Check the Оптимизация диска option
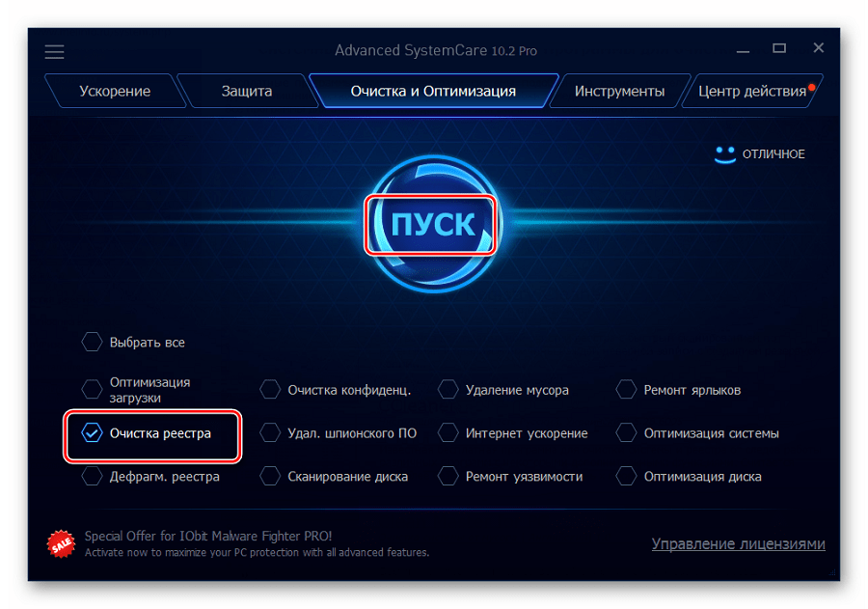Image resolution: width=868 pixels, height=609 pixels. 626,476
